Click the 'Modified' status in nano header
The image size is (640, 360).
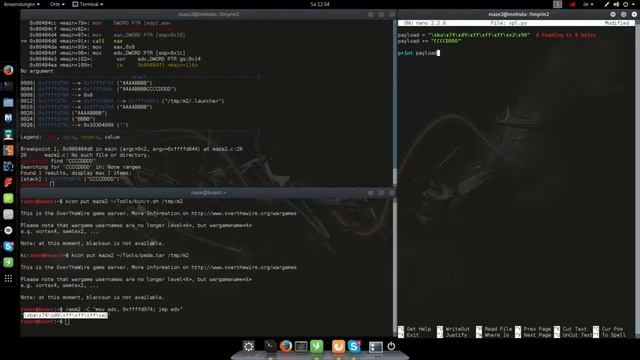coord(617,23)
